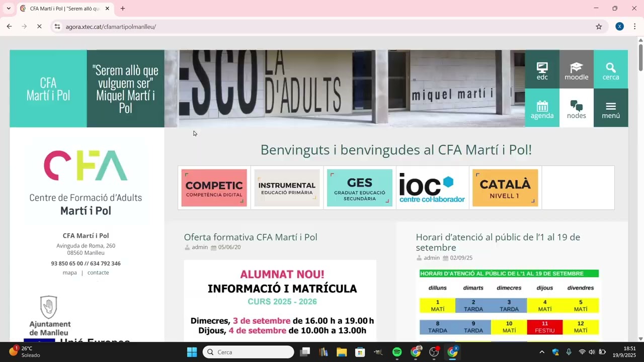
Task: Open a new browser tab
Action: tap(123, 9)
